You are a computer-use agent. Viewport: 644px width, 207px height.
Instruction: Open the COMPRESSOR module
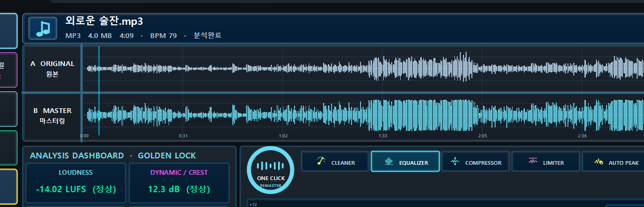click(475, 162)
